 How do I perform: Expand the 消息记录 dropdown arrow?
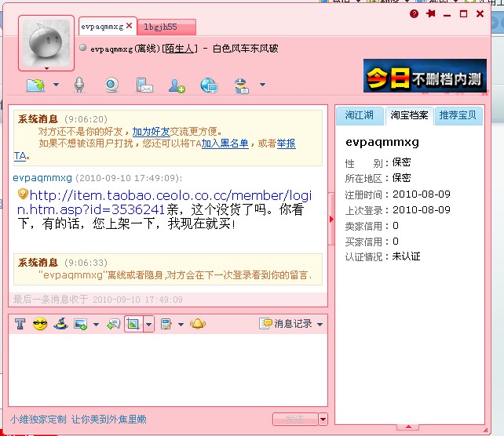320,325
